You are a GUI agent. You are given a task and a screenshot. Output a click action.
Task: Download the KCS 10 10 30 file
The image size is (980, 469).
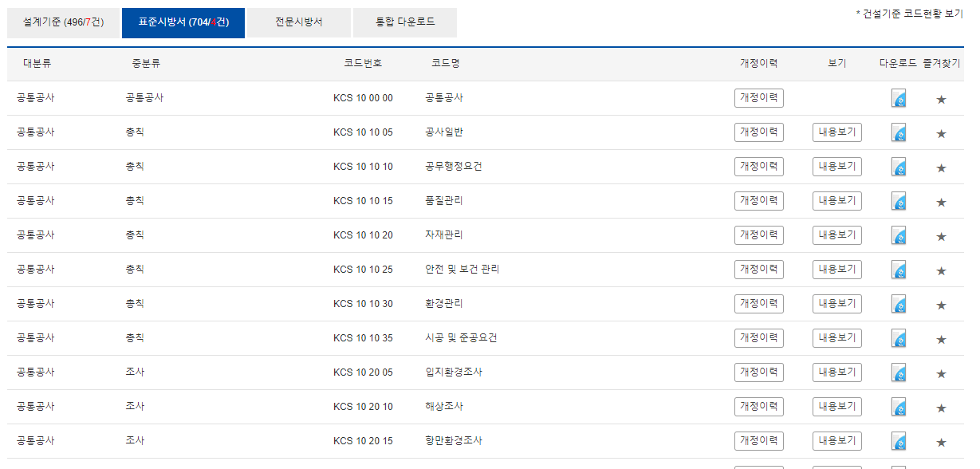coord(899,304)
